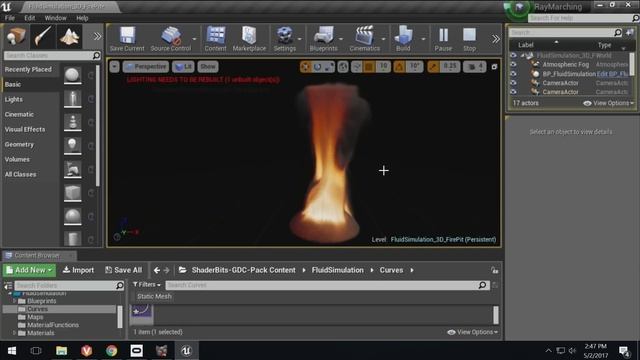Open the Content Browser Filters dropdown
The image size is (640, 360).
pyautogui.click(x=147, y=284)
